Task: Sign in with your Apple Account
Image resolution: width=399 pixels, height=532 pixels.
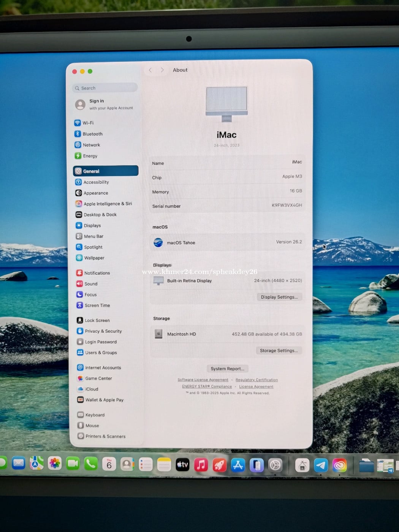Action: [104, 104]
